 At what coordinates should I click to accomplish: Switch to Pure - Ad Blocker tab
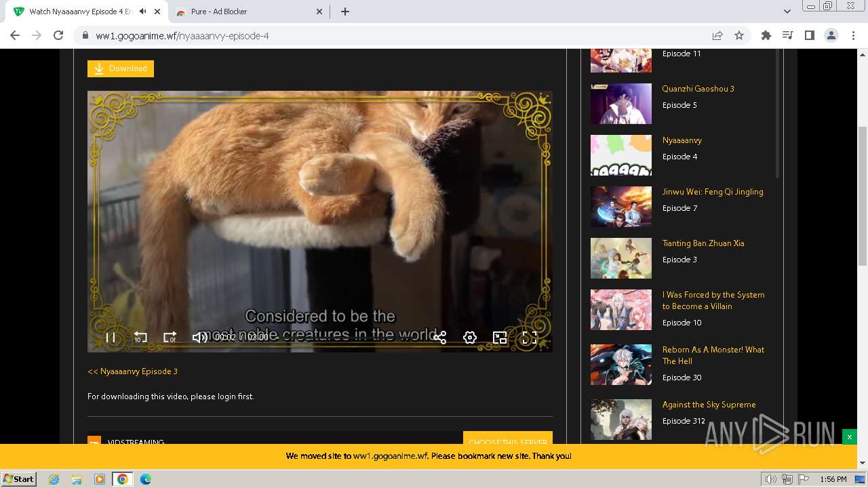click(x=249, y=12)
